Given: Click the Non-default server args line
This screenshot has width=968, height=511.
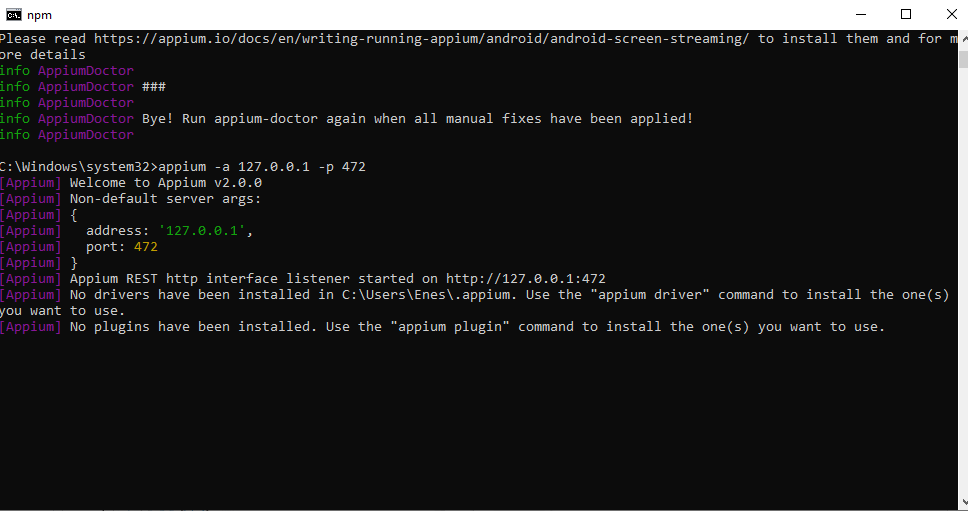Looking at the screenshot, I should pos(165,199).
